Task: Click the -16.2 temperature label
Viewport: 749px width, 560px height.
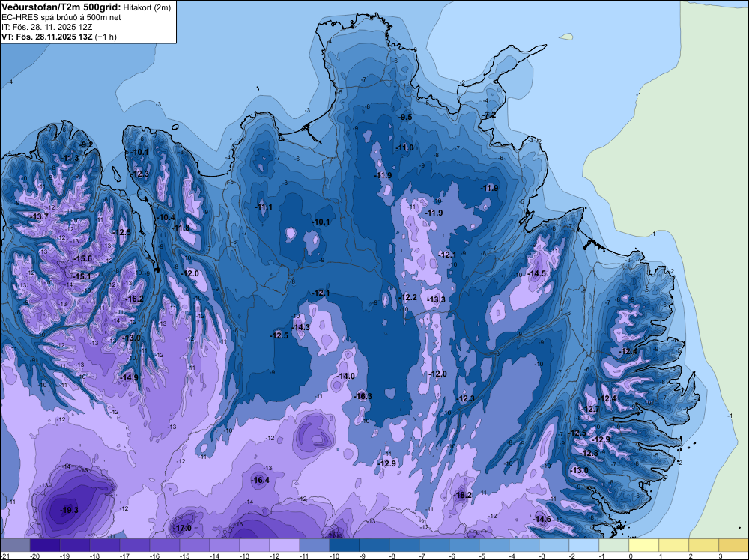Action: [134, 299]
